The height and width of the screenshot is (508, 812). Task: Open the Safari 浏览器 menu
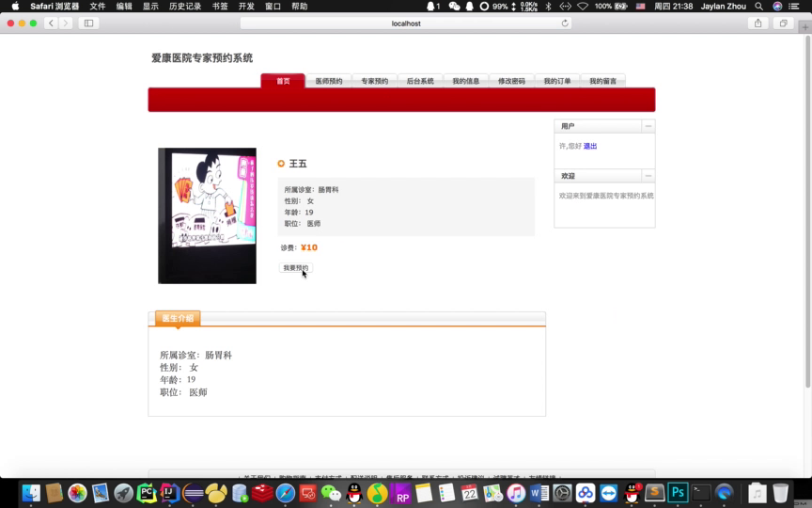(55, 7)
